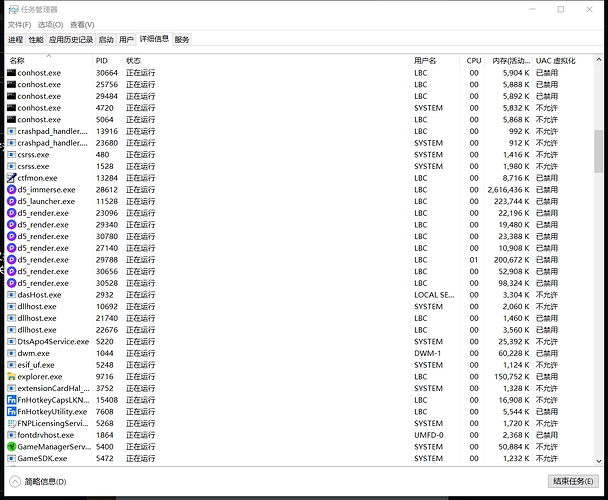Select the fontdrvhost.exe process name
The height and width of the screenshot is (500, 608).
coord(46,435)
